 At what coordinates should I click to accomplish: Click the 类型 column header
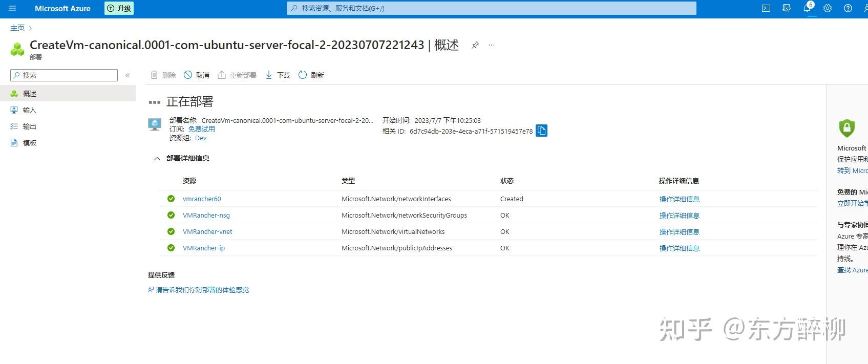click(x=348, y=181)
